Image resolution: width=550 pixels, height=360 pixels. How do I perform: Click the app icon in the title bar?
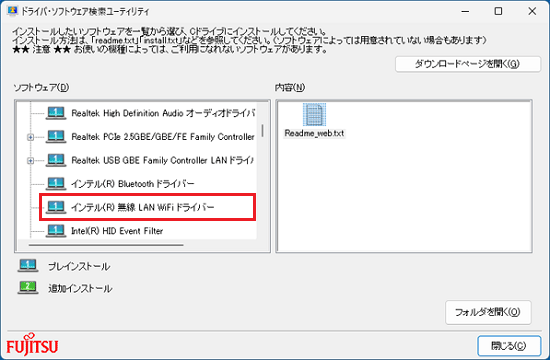click(x=12, y=11)
